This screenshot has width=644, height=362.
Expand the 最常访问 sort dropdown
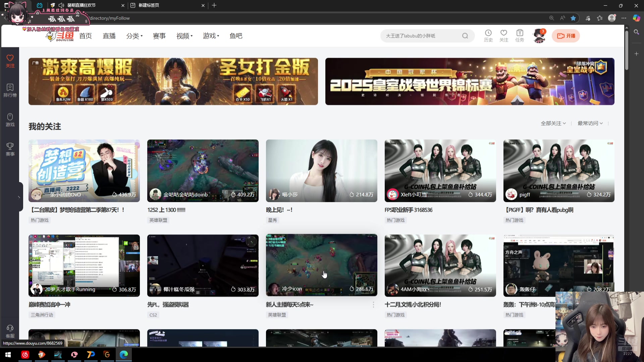click(x=590, y=123)
